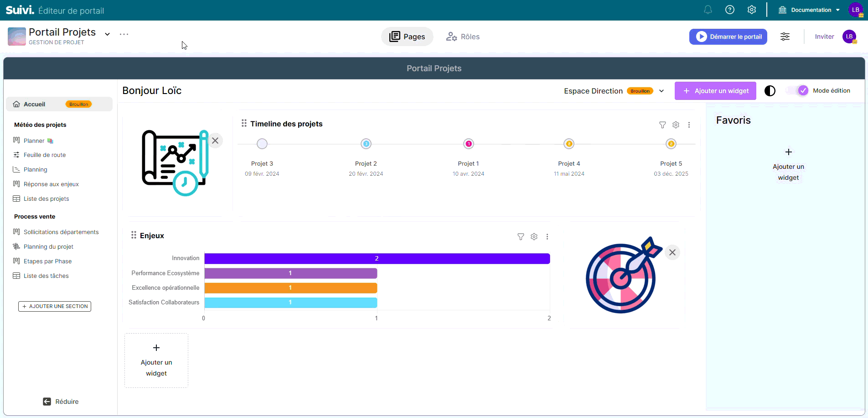
Task: Toggle the Mode édition switch
Action: pos(798,90)
